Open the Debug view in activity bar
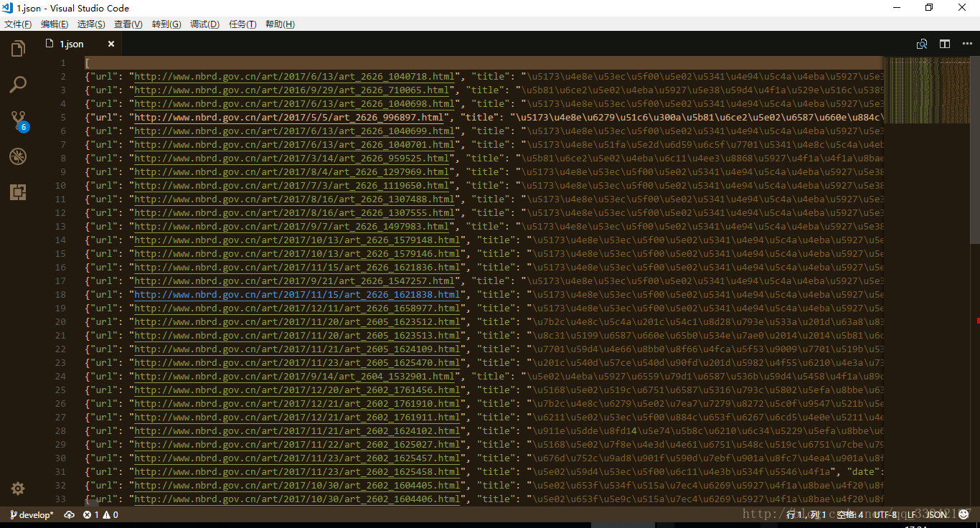This screenshot has height=528, width=980. [x=18, y=156]
